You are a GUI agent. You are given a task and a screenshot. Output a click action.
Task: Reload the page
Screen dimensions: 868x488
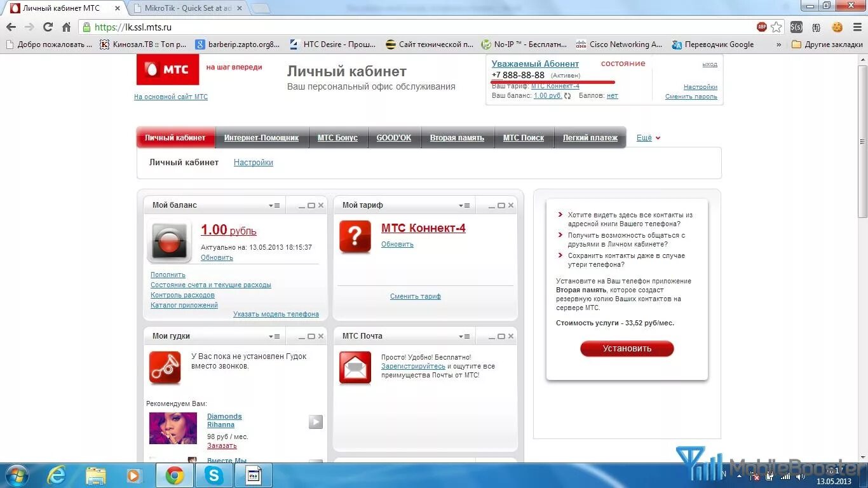point(48,27)
